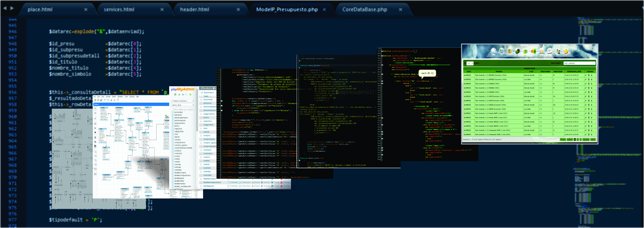Click the Primero pagination button
Screen dimensions: 644x228
click(x=563, y=139)
